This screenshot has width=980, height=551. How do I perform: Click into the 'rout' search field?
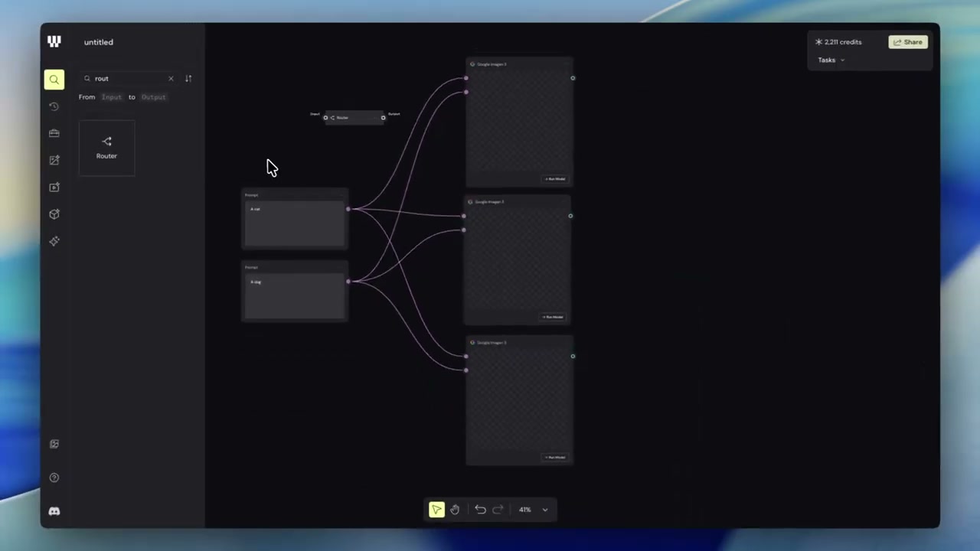[129, 78]
